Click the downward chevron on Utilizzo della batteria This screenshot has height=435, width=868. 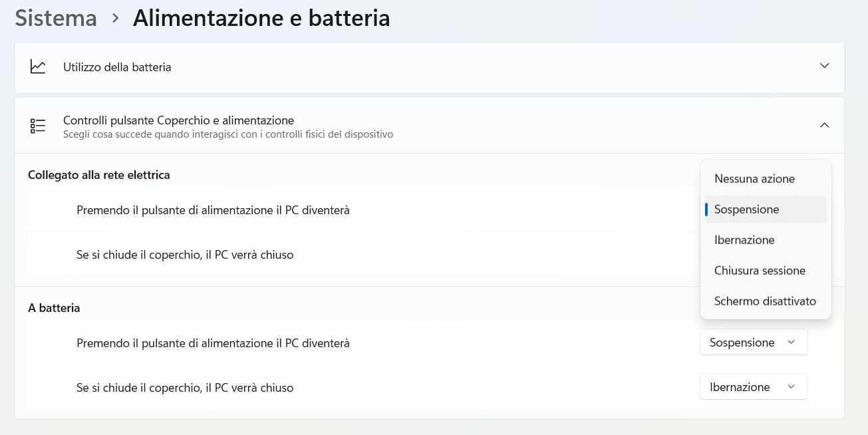point(825,66)
